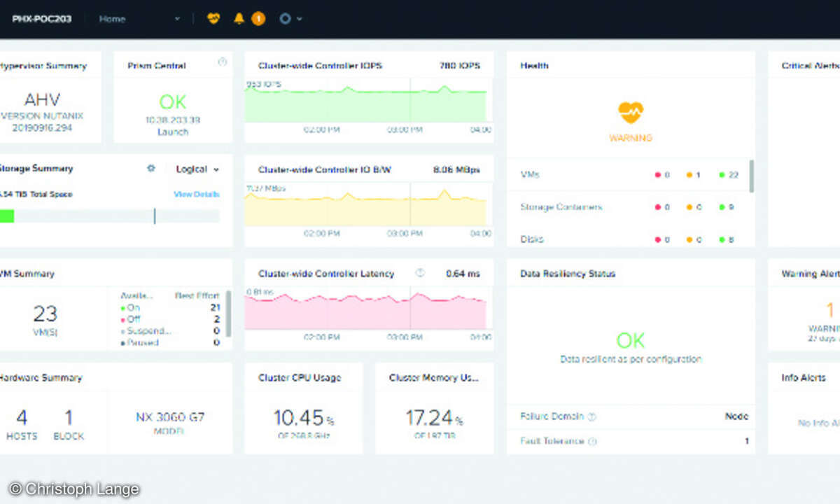Click the 10.45% Cluster CPU Usage value
The image size is (840, 504).
coord(303,418)
